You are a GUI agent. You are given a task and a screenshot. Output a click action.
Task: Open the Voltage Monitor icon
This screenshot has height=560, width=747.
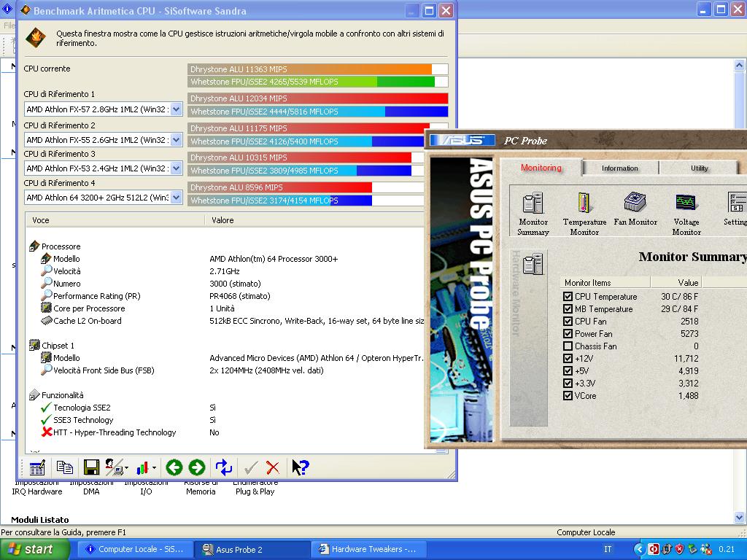click(x=686, y=214)
